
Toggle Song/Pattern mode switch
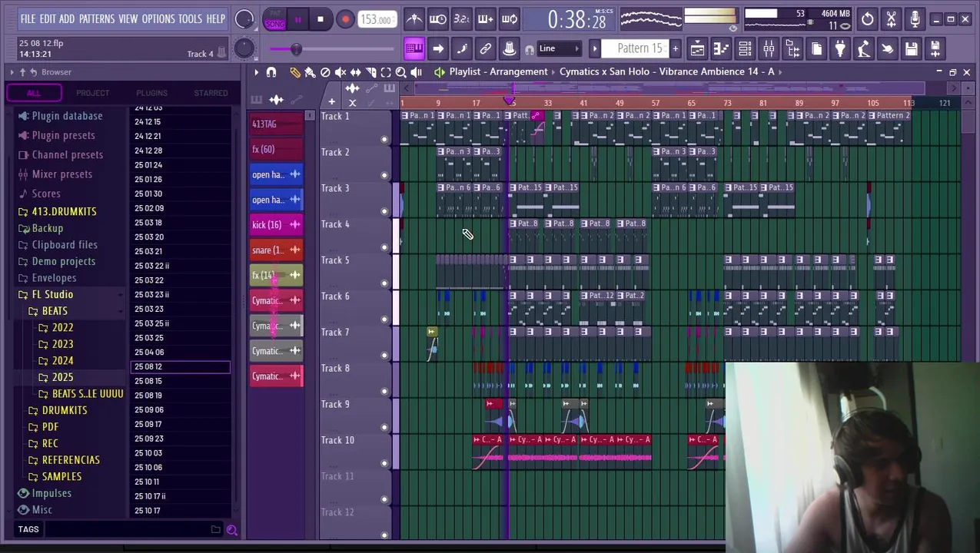[x=274, y=19]
